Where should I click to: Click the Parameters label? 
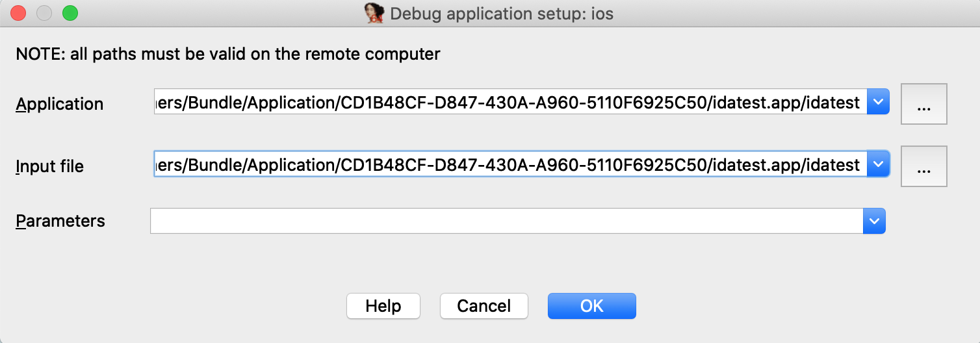60,221
